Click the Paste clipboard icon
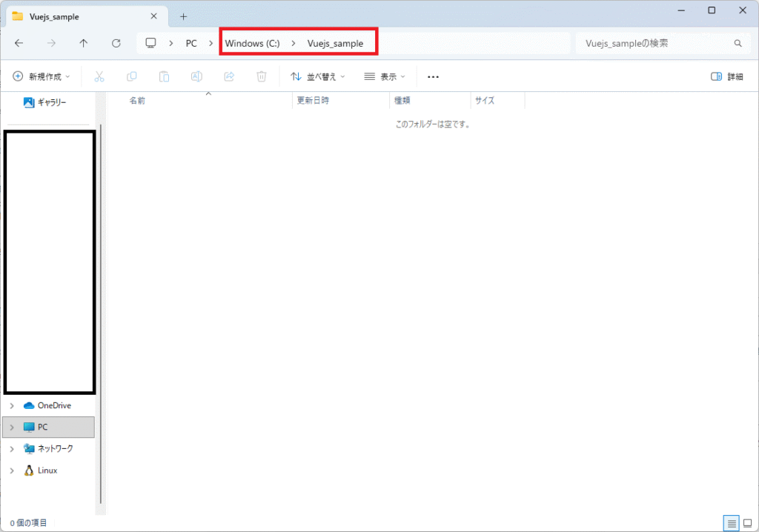759x532 pixels. click(x=164, y=76)
